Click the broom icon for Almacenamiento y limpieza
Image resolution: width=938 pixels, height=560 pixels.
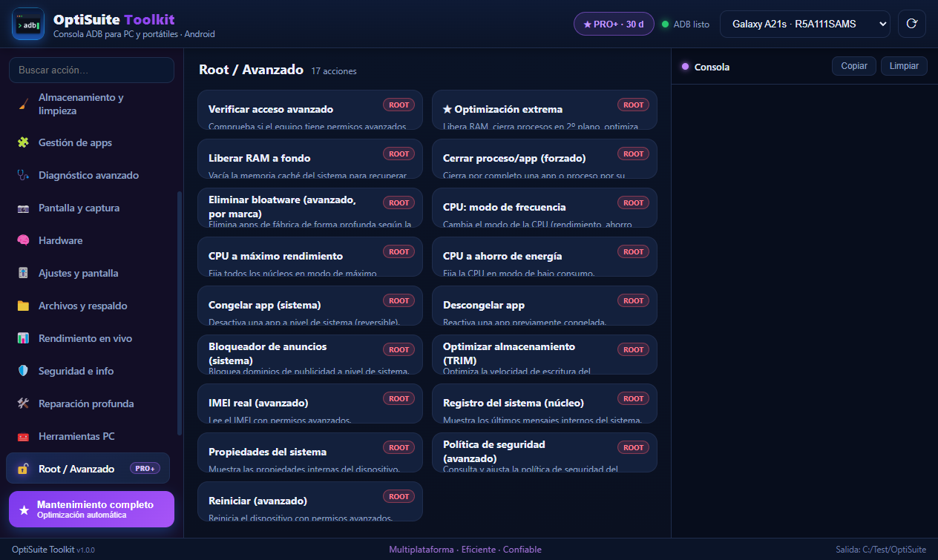point(23,104)
